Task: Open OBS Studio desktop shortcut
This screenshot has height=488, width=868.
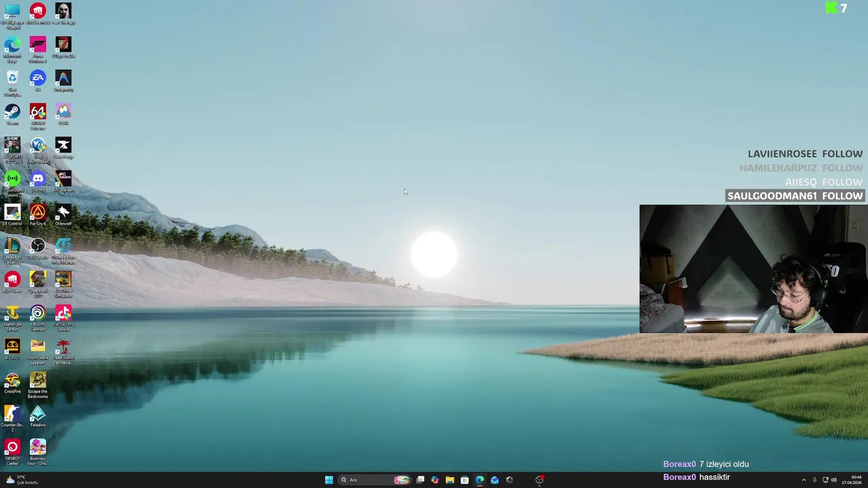Action: pyautogui.click(x=37, y=248)
